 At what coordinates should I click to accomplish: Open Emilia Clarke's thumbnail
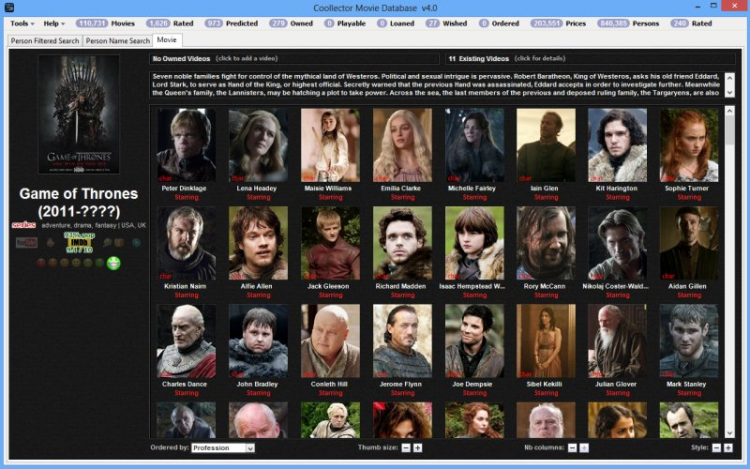click(x=402, y=145)
